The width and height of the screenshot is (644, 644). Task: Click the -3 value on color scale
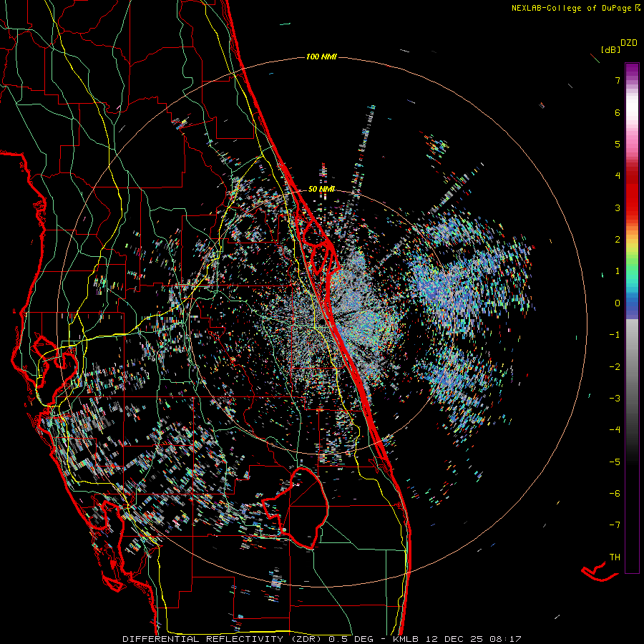pos(615,398)
